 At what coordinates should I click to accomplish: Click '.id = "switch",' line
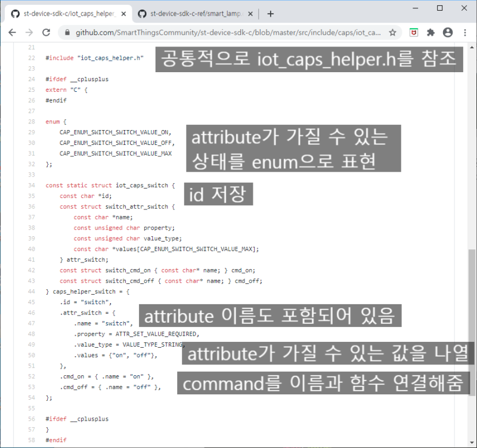pyautogui.click(x=86, y=302)
